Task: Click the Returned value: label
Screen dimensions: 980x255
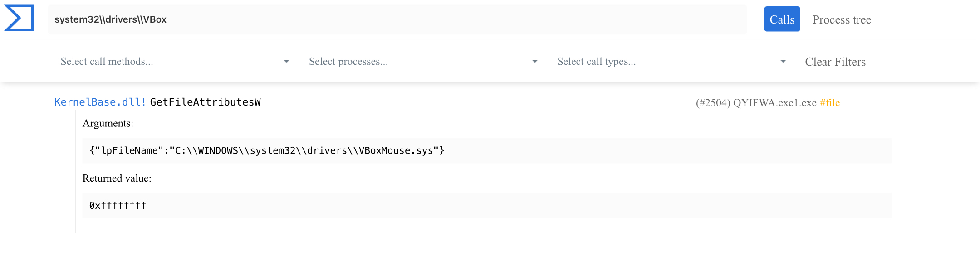Action: coord(117,178)
